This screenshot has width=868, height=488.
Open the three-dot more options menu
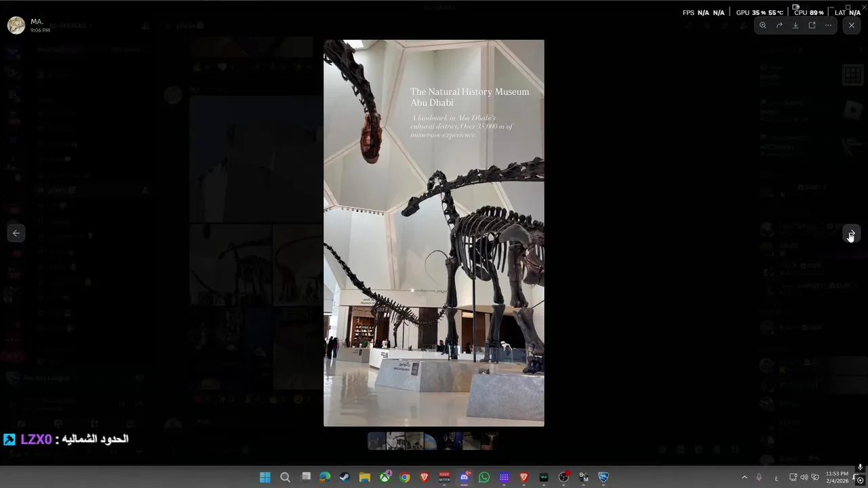(x=828, y=26)
